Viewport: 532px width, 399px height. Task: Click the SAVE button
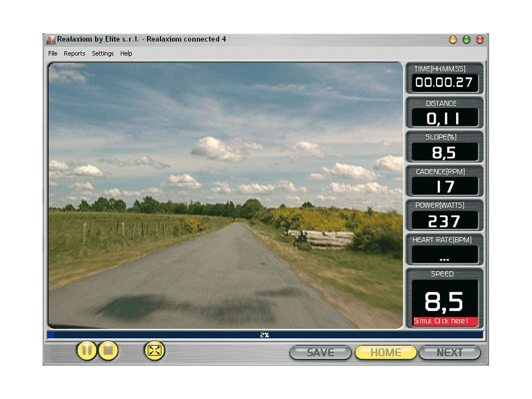point(320,352)
